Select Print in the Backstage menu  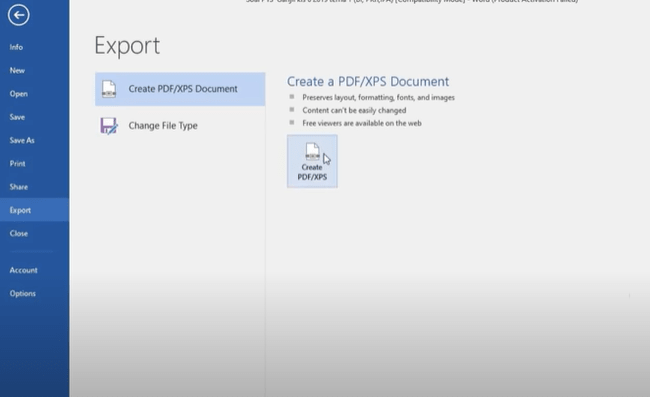(17, 163)
